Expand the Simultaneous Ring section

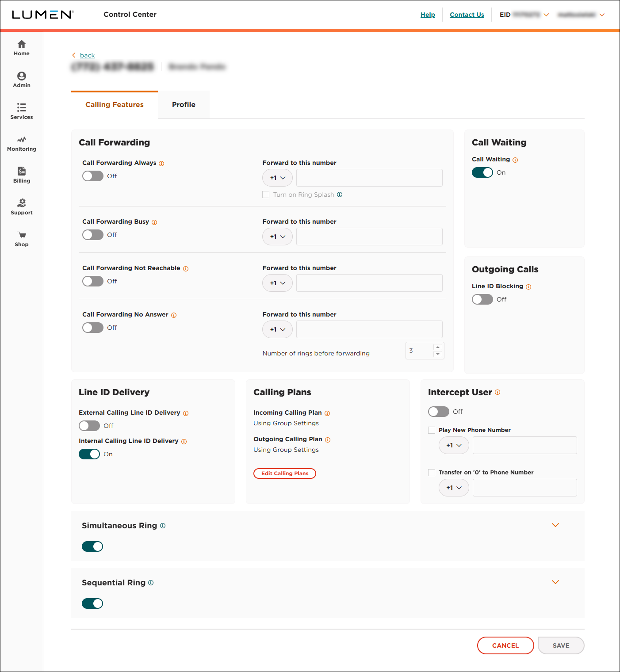[x=555, y=525]
